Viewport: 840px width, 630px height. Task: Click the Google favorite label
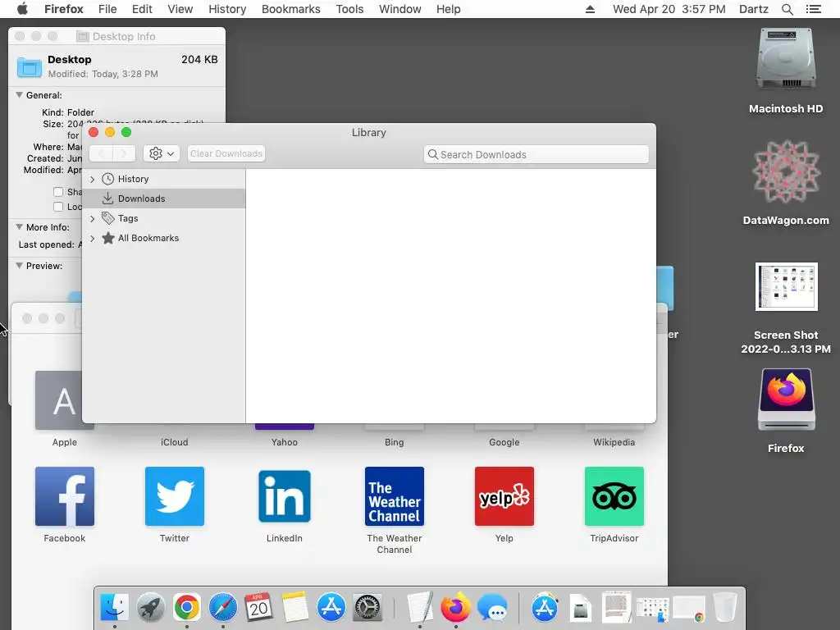[504, 442]
